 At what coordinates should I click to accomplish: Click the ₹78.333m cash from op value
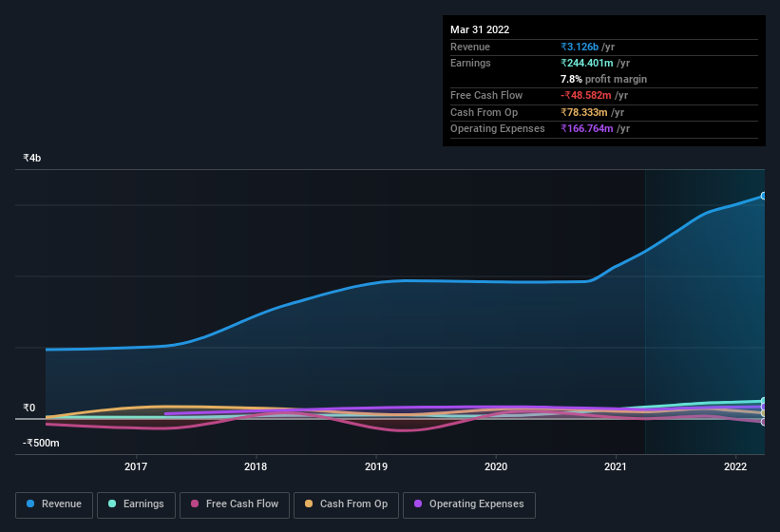(584, 112)
